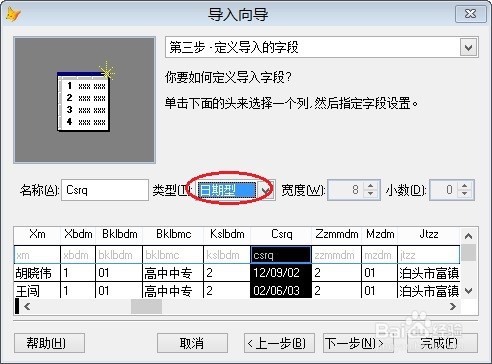Select the Bklbdm column header
Screen dimensions: 492x364
pyautogui.click(x=119, y=234)
